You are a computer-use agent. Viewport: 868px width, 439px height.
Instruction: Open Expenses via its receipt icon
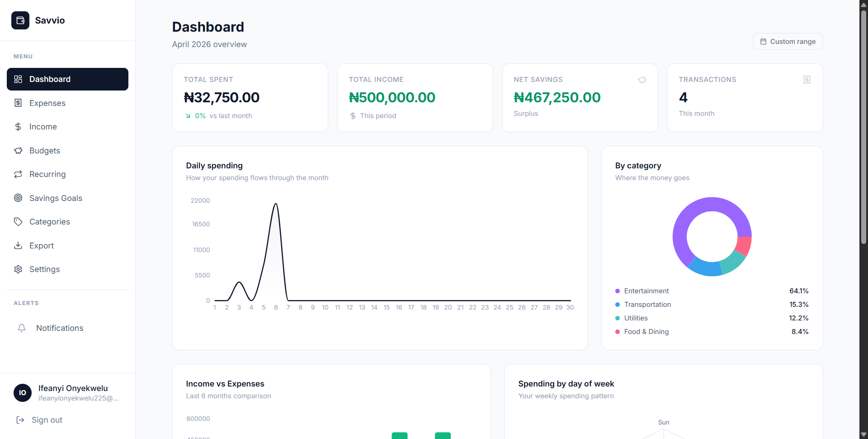tap(18, 103)
